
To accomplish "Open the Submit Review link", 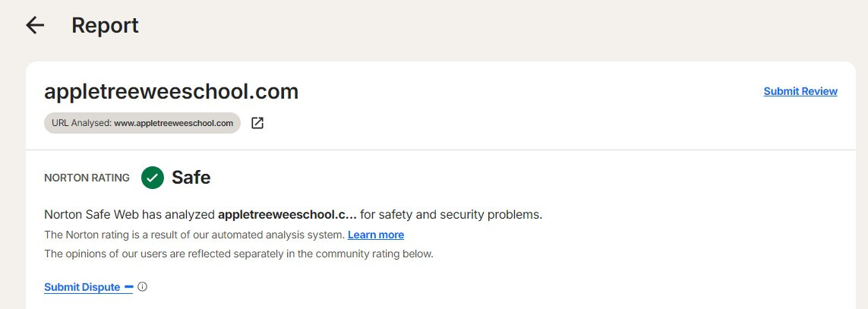I will (800, 91).
